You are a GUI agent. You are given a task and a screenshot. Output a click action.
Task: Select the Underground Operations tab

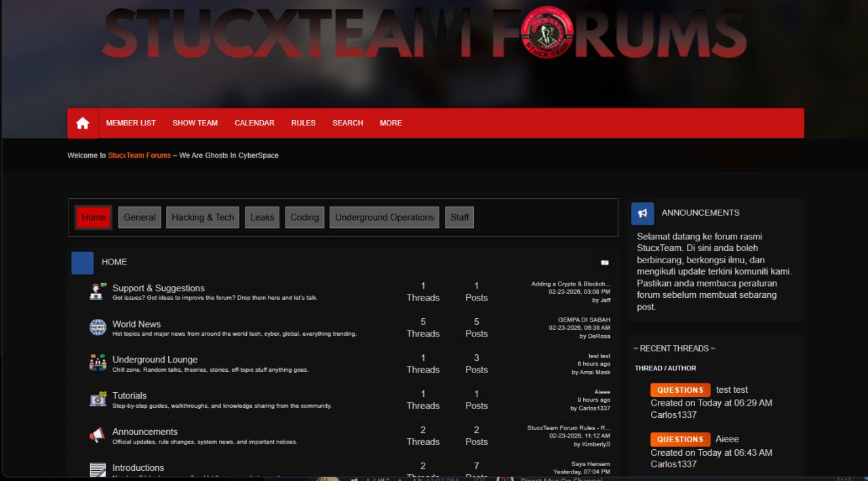pos(384,217)
